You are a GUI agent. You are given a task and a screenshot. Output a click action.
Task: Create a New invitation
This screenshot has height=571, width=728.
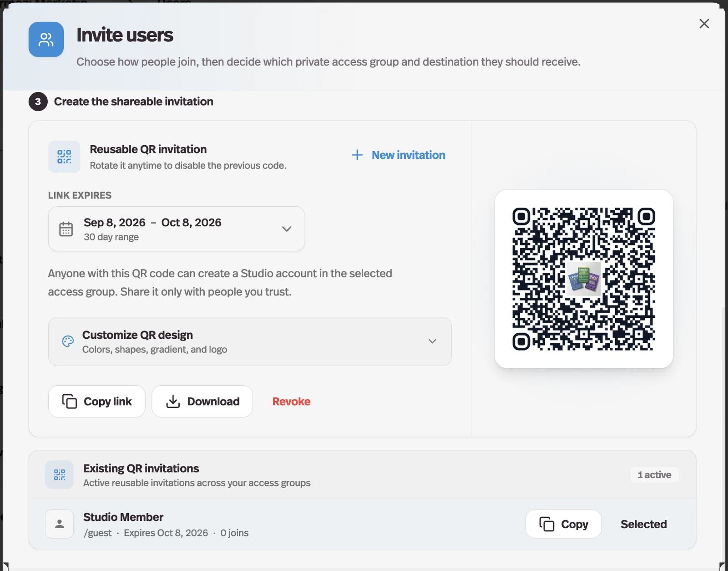(x=399, y=155)
